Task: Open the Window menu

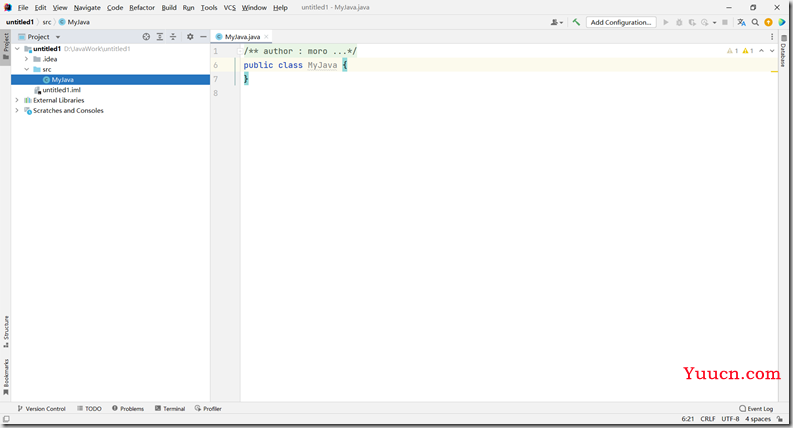Action: (x=254, y=8)
